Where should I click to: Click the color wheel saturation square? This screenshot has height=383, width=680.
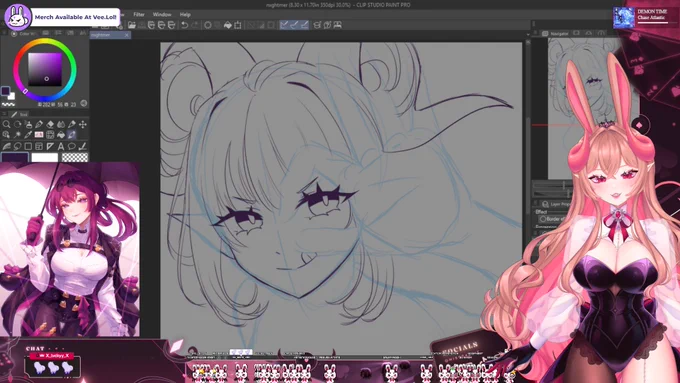click(x=45, y=69)
